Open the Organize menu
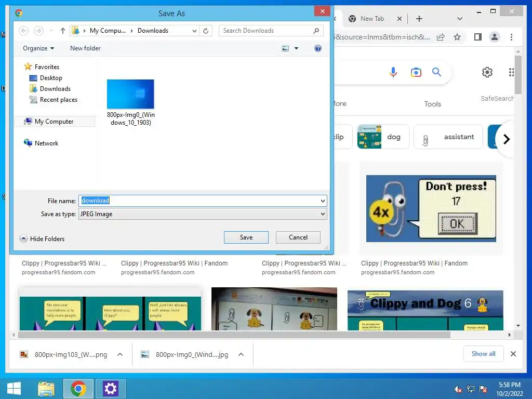The image size is (532, 399). (38, 48)
